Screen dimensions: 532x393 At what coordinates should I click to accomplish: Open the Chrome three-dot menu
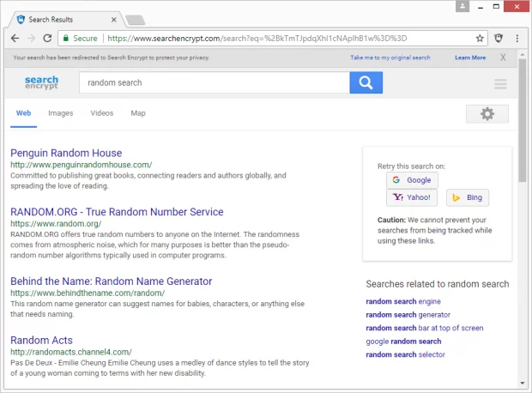(517, 38)
